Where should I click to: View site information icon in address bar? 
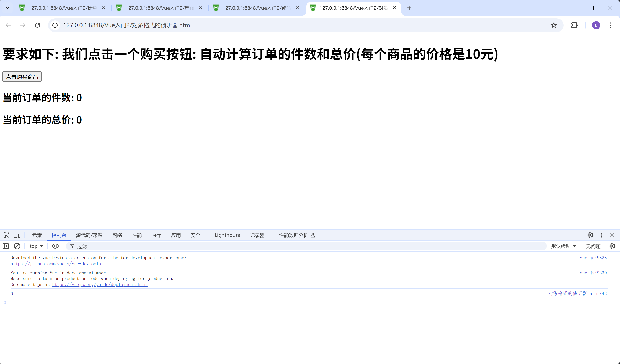click(x=55, y=25)
